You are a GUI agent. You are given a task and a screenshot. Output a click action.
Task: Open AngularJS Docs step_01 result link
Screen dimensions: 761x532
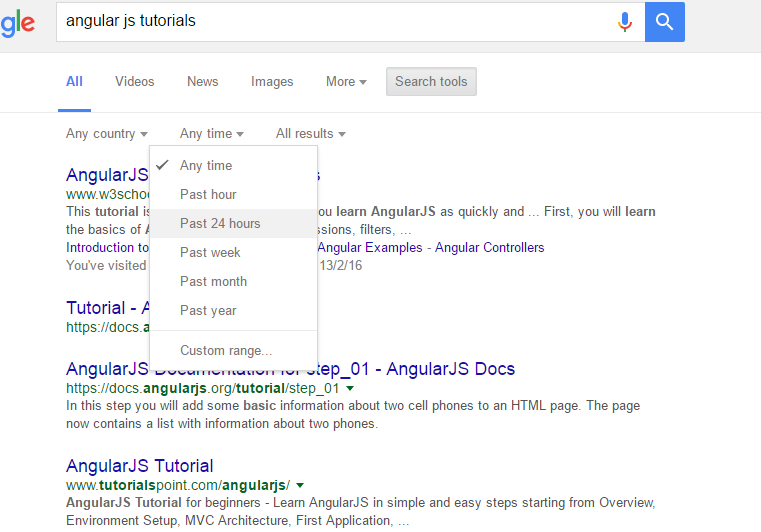click(x=290, y=369)
